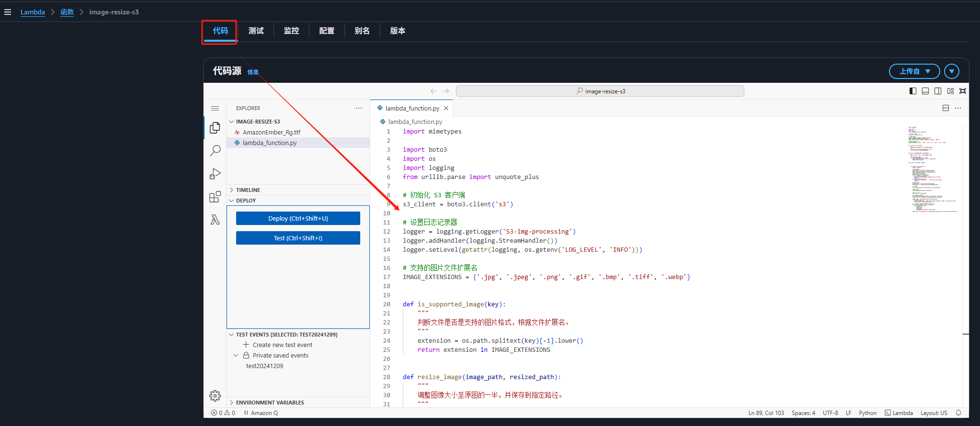The image size is (980, 426).
Task: Click the code minimap overview
Action: coord(933,170)
